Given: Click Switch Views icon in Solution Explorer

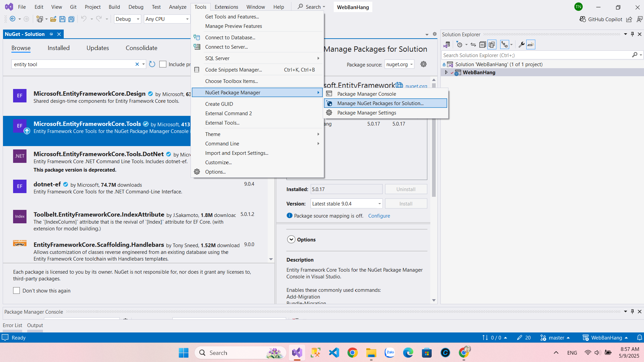Looking at the screenshot, I should coord(447,45).
